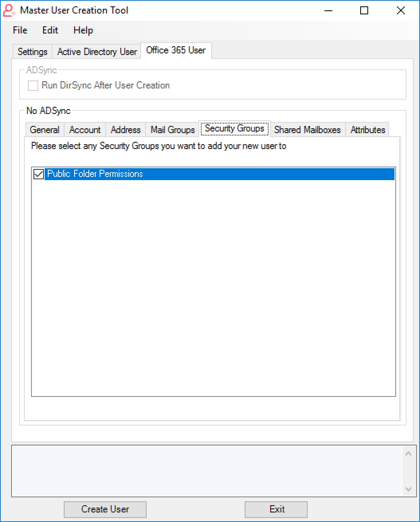Image resolution: width=420 pixels, height=522 pixels.
Task: Open the Mail Groups sub-tab
Action: [173, 130]
